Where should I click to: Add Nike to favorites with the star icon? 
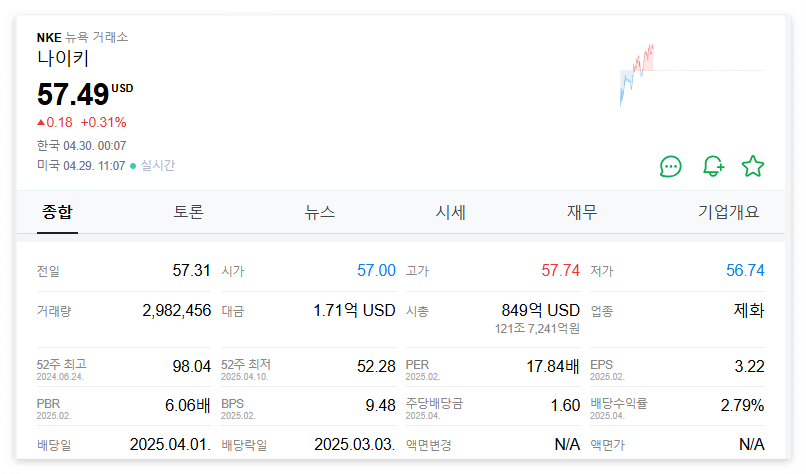(753, 166)
